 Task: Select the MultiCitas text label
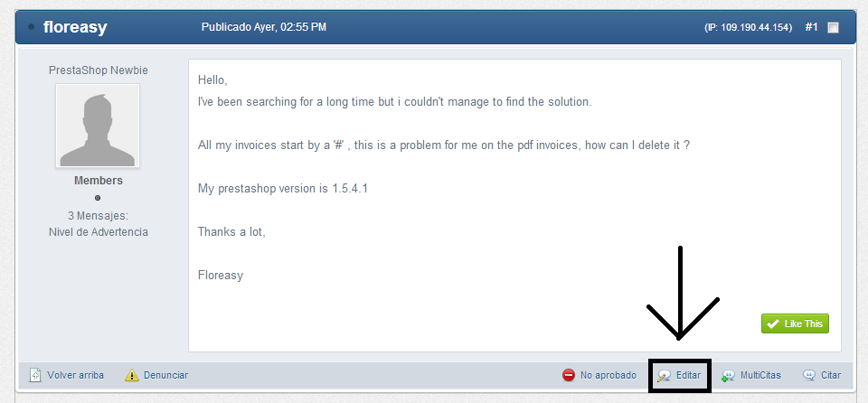[760, 375]
